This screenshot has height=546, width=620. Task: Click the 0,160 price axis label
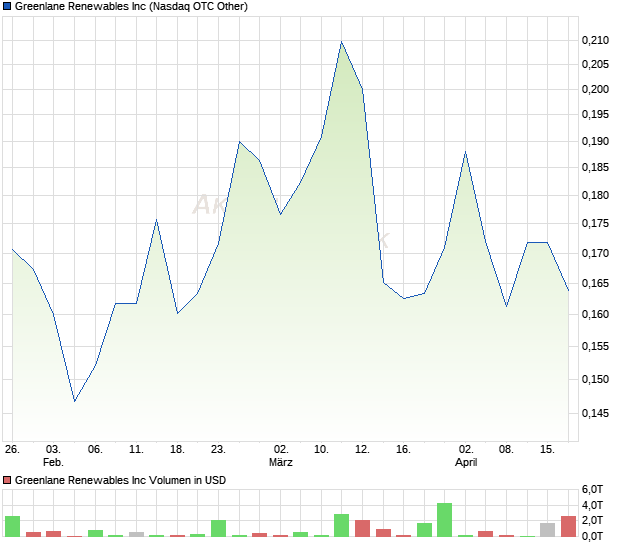595,314
